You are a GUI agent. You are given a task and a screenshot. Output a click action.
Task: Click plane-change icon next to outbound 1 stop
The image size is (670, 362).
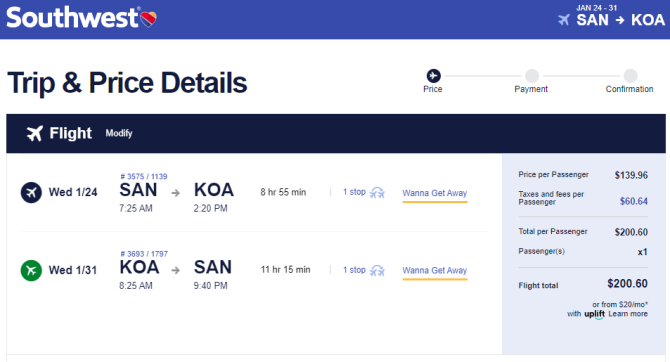click(377, 193)
